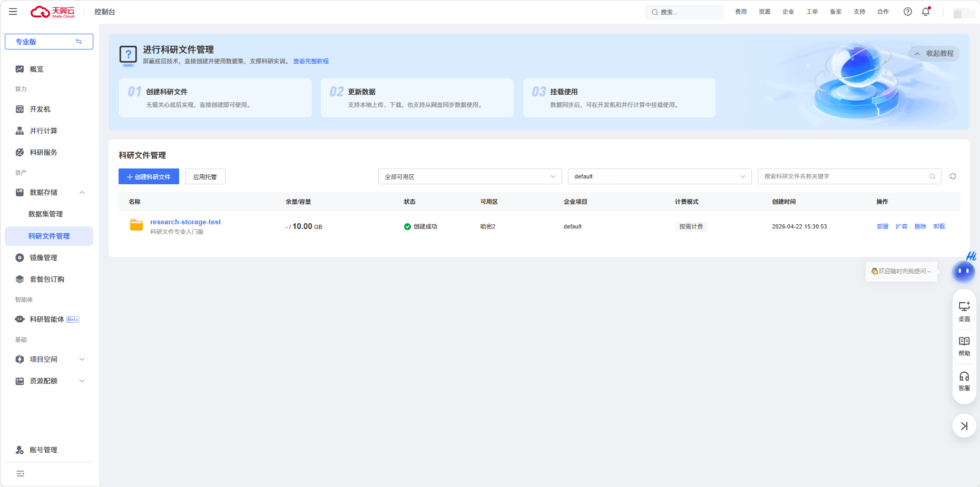Click the user avatar in top bar
The height and width of the screenshot is (487, 980).
coord(964,13)
